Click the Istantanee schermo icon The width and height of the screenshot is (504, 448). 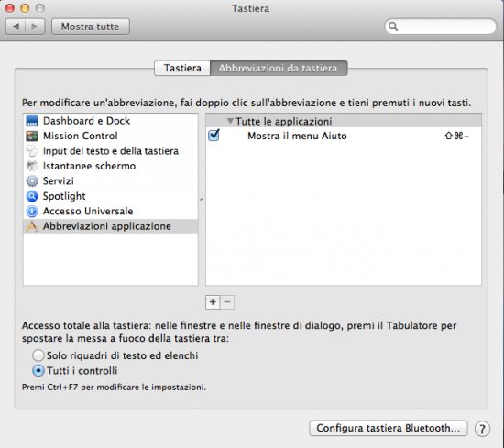[32, 166]
